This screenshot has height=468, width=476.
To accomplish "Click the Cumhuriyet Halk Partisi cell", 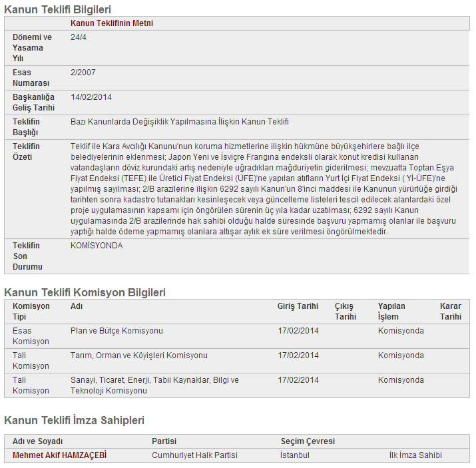I will click(x=194, y=455).
